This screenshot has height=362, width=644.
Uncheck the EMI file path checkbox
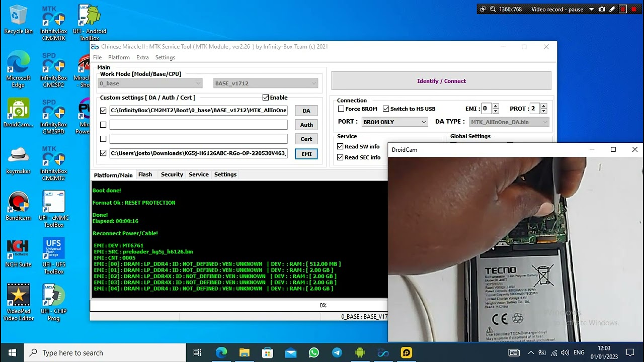tap(103, 153)
